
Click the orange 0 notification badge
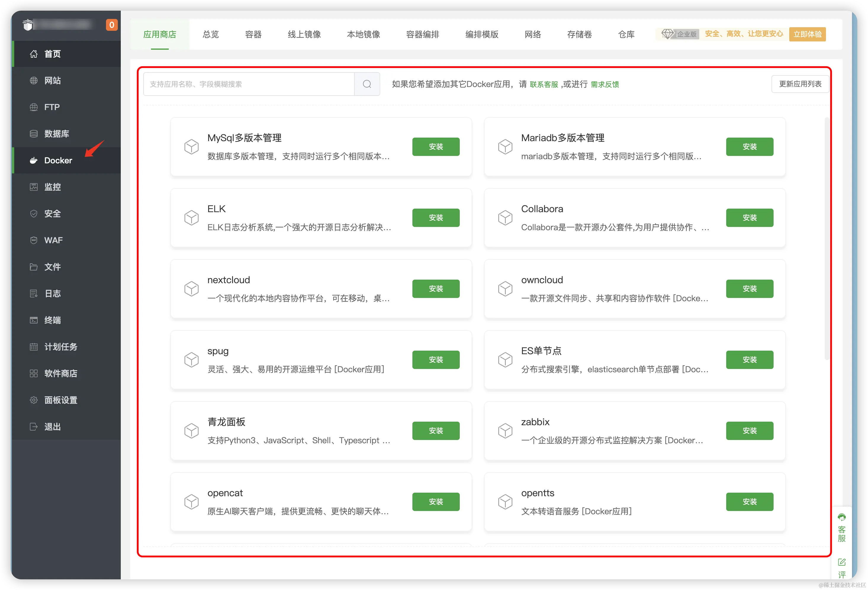point(111,25)
